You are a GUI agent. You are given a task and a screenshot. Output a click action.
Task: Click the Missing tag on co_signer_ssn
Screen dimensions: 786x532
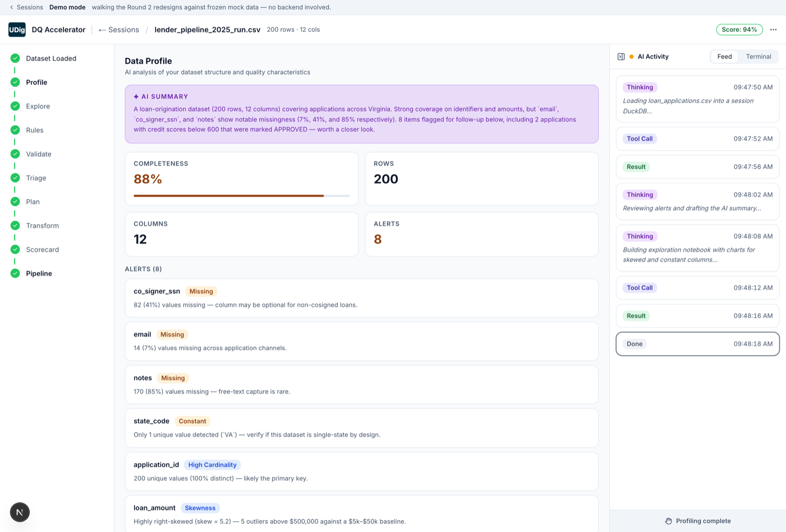[201, 291]
